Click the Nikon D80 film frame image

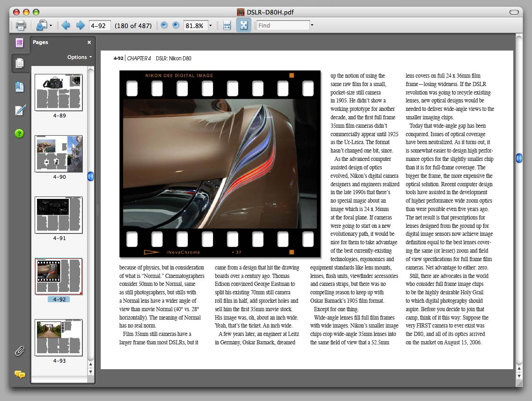click(x=220, y=164)
